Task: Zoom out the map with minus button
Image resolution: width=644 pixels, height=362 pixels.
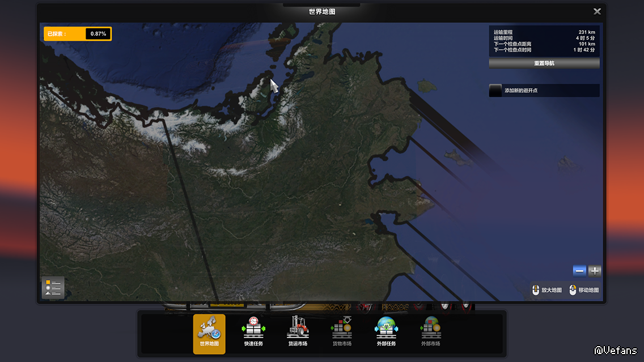Action: [x=579, y=271]
